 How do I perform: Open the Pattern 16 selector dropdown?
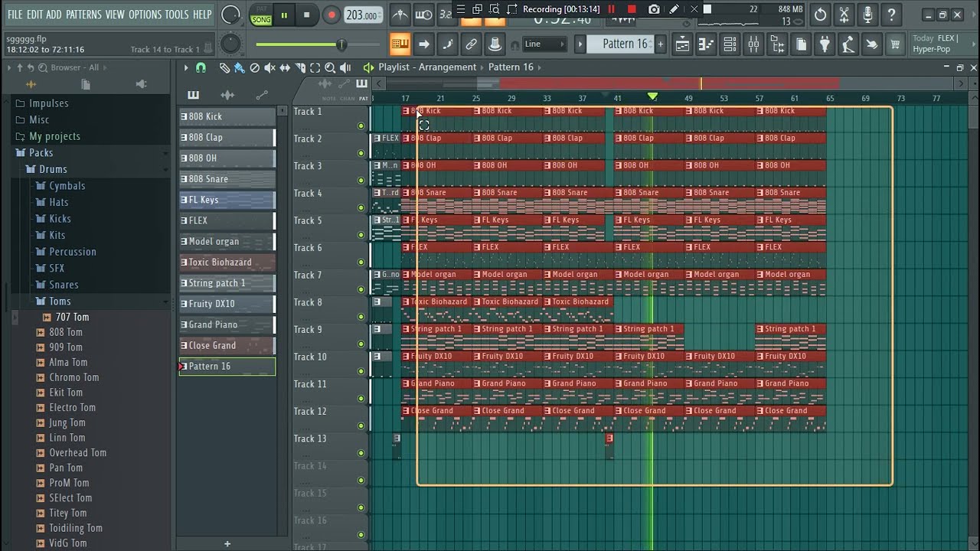coord(625,44)
